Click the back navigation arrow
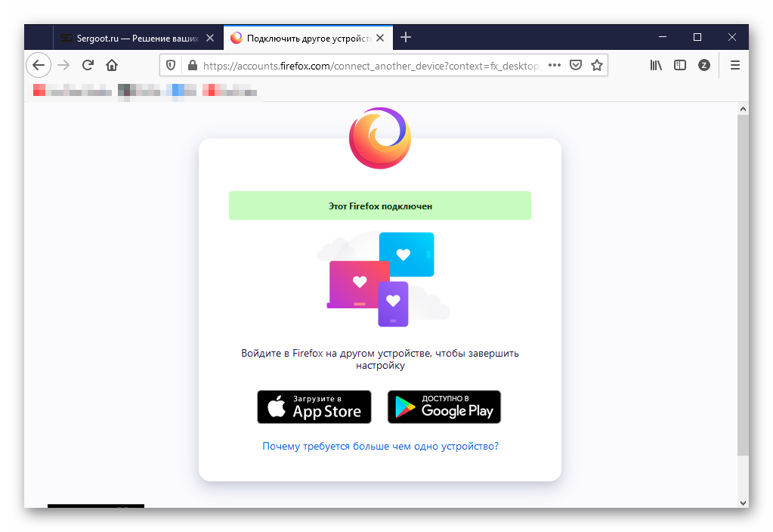Viewport: 773px width, 532px height. [39, 65]
